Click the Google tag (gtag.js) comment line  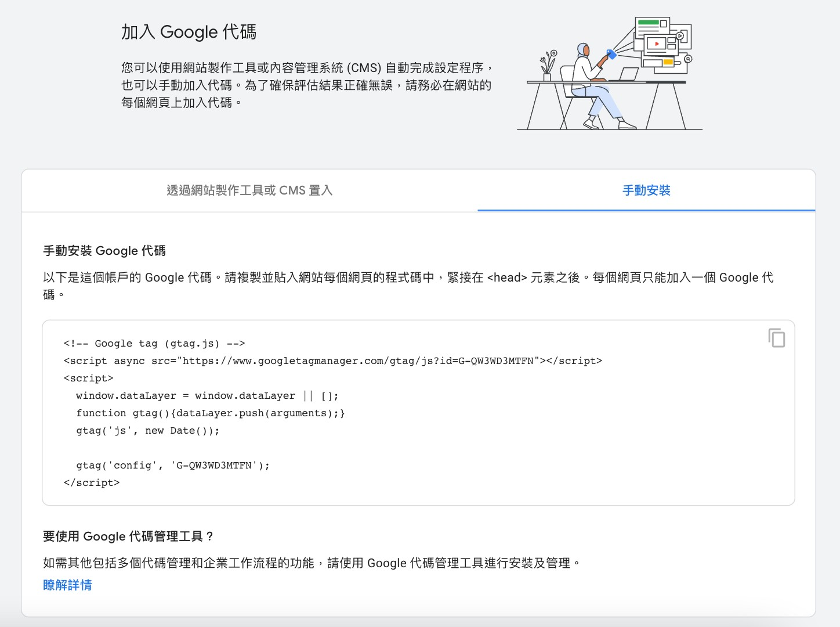(154, 344)
